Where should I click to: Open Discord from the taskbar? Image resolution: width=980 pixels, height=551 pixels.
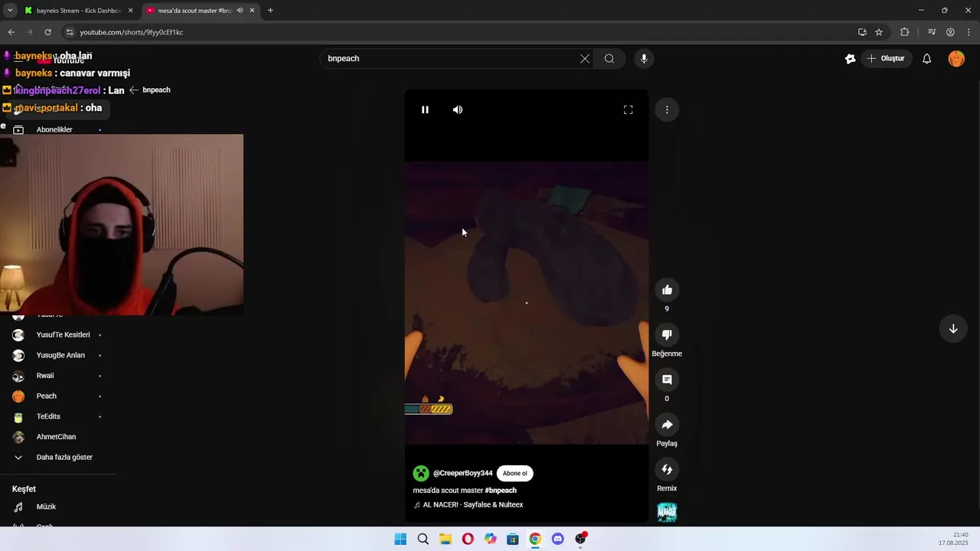coord(558,539)
